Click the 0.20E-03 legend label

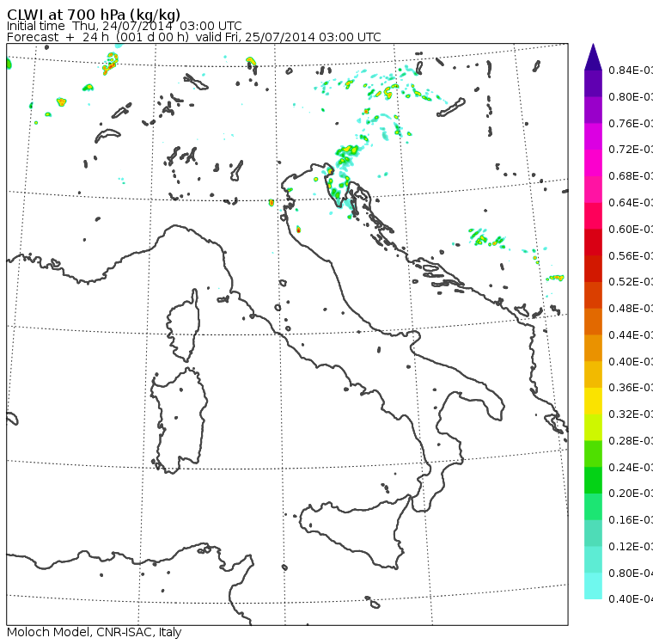pos(631,494)
